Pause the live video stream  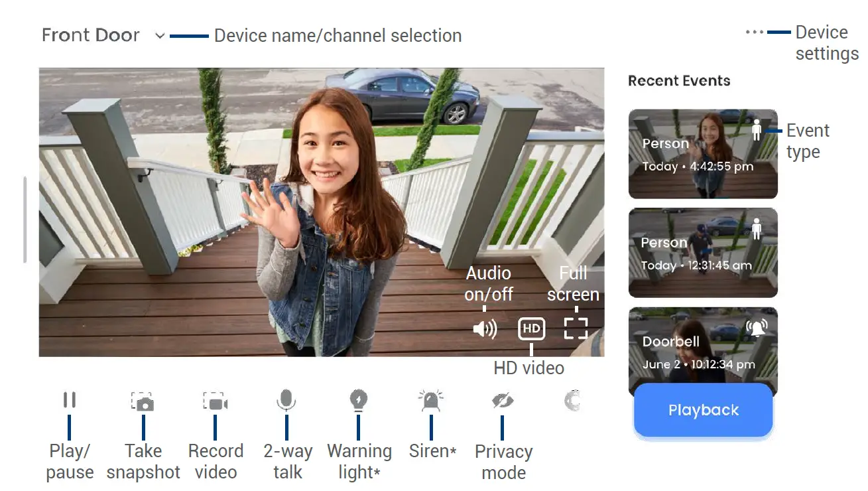coord(70,399)
